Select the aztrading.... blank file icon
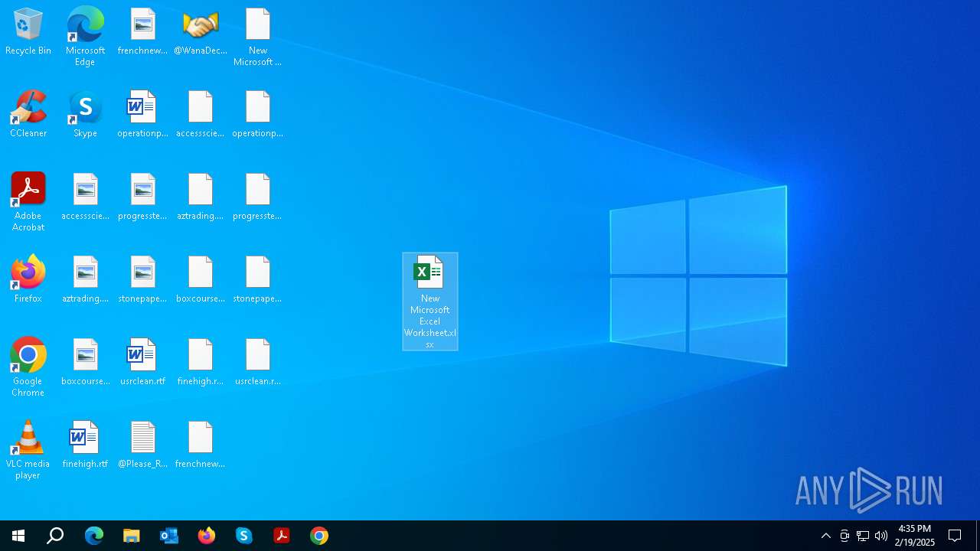 pyautogui.click(x=200, y=197)
